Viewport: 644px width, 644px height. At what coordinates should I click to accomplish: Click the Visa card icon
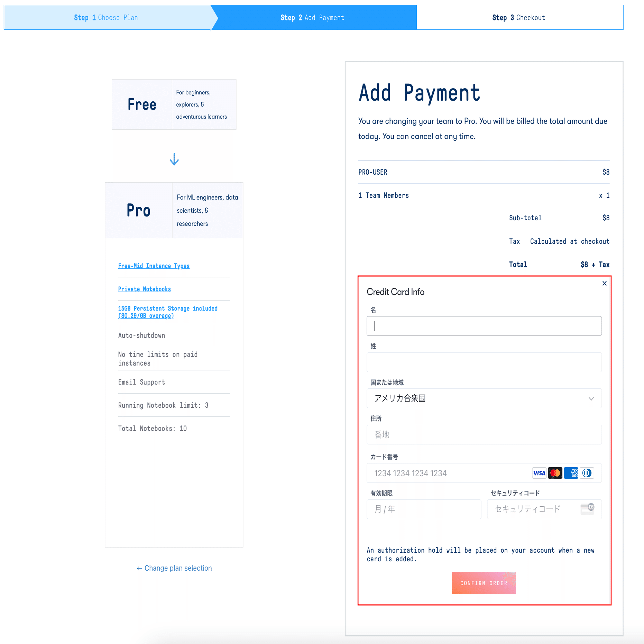pyautogui.click(x=539, y=473)
